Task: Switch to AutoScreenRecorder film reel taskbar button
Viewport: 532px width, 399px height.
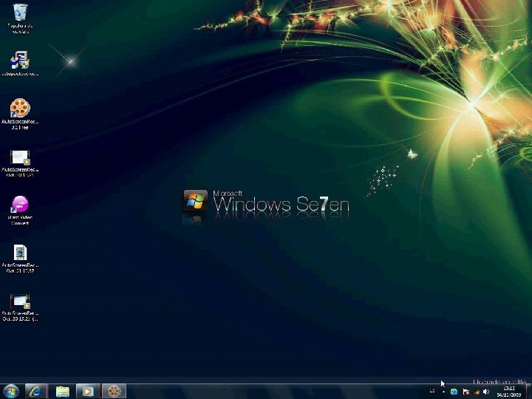Action: pos(114,391)
